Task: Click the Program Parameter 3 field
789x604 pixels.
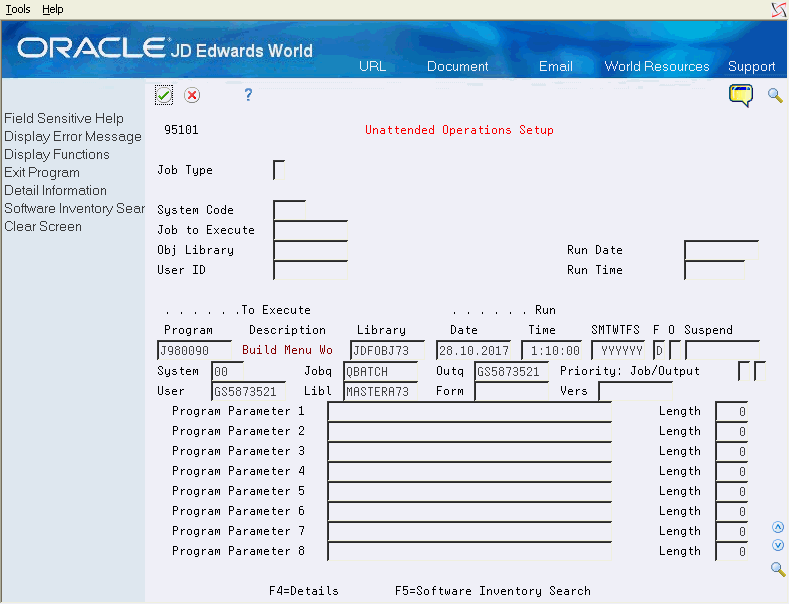Action: coord(469,451)
